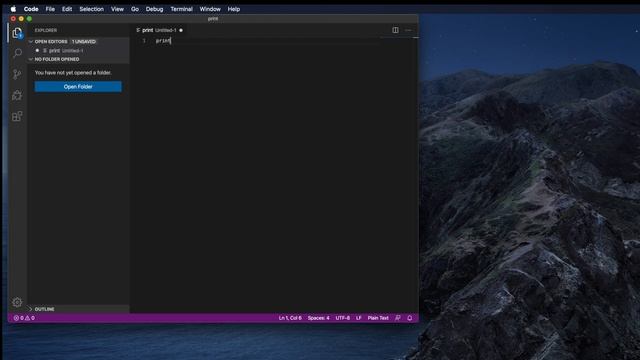Change language mode from Plain Text
Viewport: 640px width, 360px height.
[378, 318]
